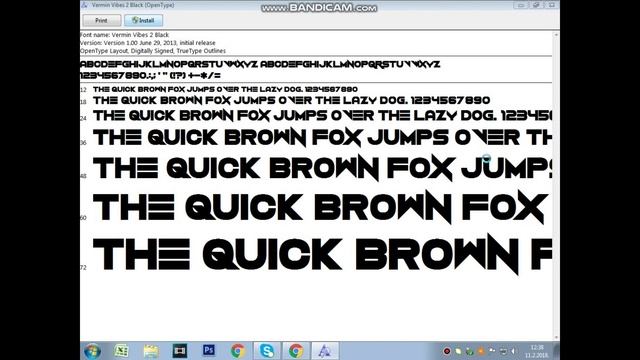Open File Explorer folder icon in taskbar
Image resolution: width=640 pixels, height=360 pixels.
[x=151, y=351]
